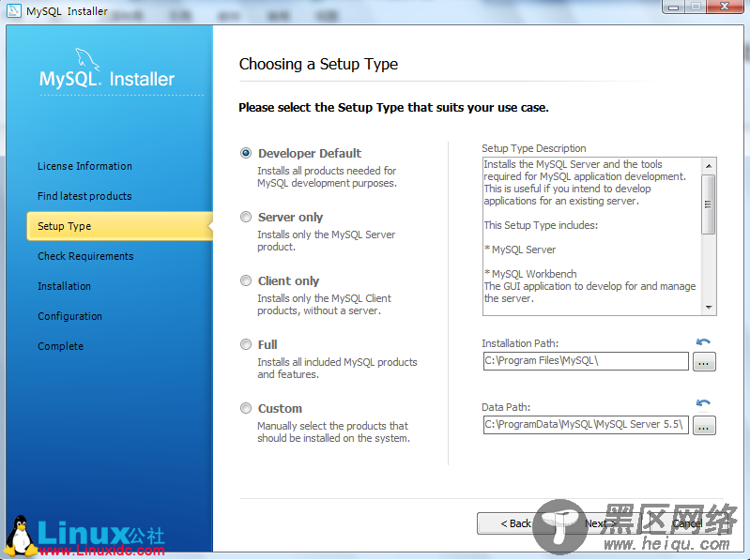The height and width of the screenshot is (560, 750).
Task: Click the 'Client only' label text
Action: click(288, 281)
